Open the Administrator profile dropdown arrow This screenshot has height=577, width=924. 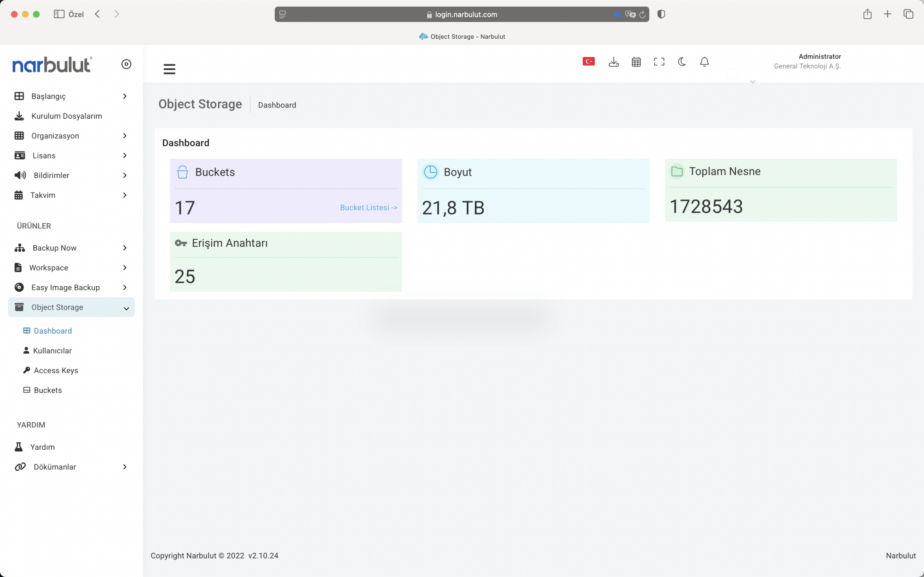click(x=753, y=82)
